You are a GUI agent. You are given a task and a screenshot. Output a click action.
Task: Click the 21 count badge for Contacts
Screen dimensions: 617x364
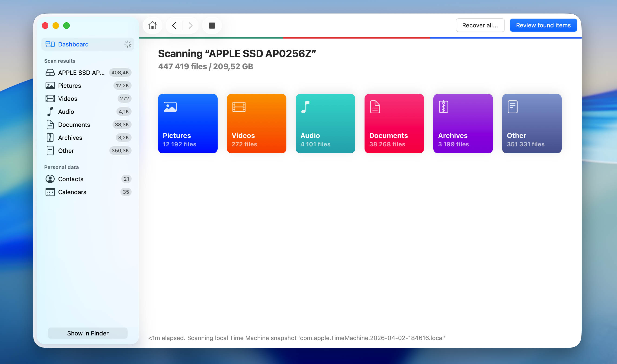(126, 179)
